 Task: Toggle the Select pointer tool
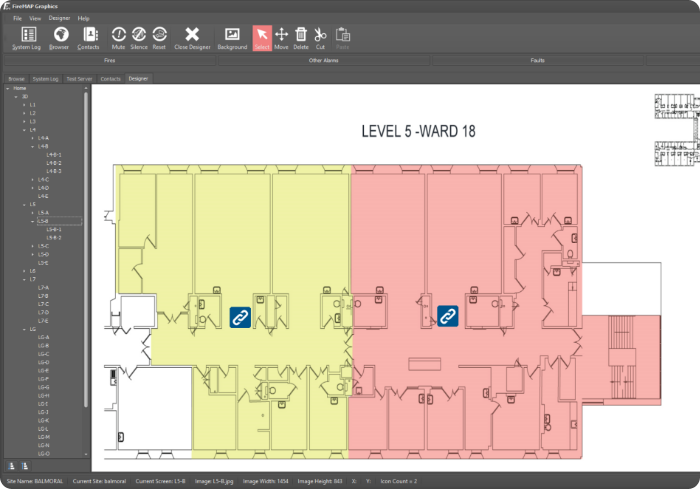pos(261,38)
